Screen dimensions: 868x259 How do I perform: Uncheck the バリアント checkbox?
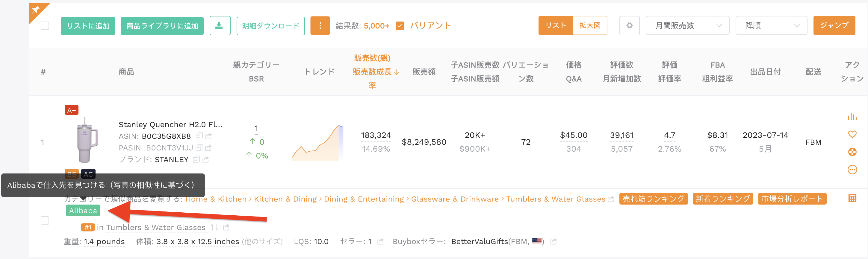tap(400, 25)
